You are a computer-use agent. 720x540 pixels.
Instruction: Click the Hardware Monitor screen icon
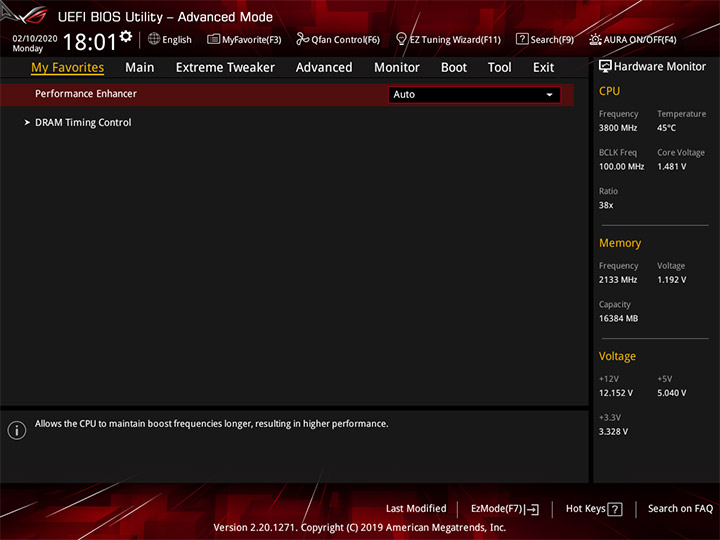(x=605, y=67)
